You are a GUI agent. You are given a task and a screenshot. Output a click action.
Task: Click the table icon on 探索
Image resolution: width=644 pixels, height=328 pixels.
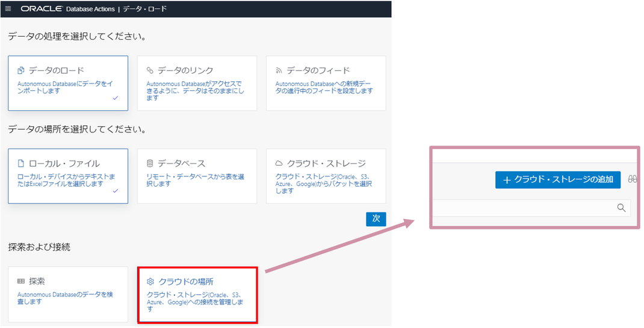pyautogui.click(x=21, y=281)
